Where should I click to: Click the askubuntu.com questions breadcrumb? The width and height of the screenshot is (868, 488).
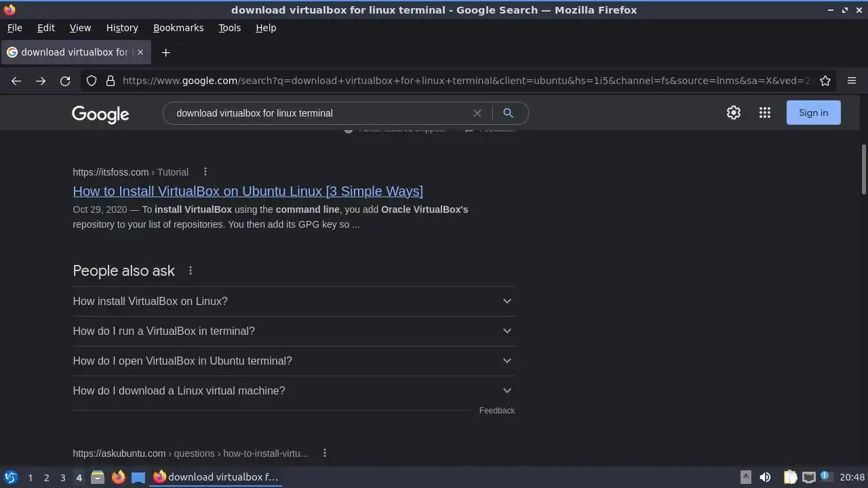click(x=191, y=453)
